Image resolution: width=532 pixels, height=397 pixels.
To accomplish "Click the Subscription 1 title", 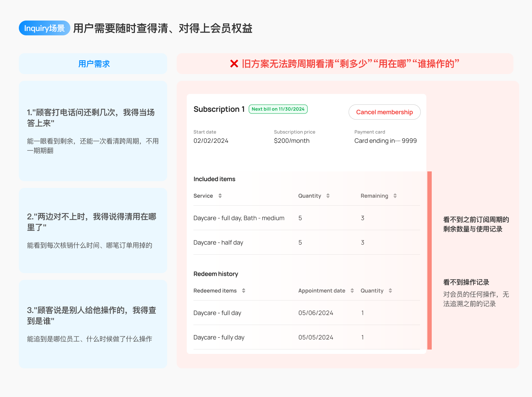I will coord(219,109).
